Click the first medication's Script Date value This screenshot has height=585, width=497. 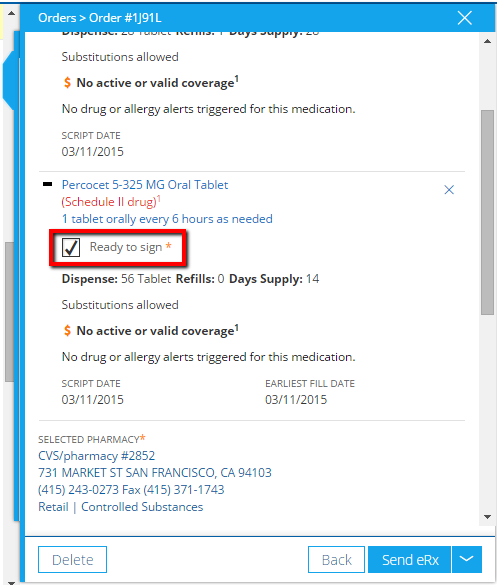pos(93,151)
